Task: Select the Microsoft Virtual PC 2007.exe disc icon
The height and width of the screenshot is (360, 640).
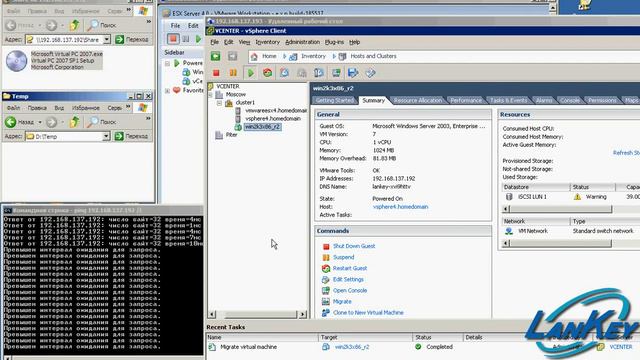Action: [16, 61]
